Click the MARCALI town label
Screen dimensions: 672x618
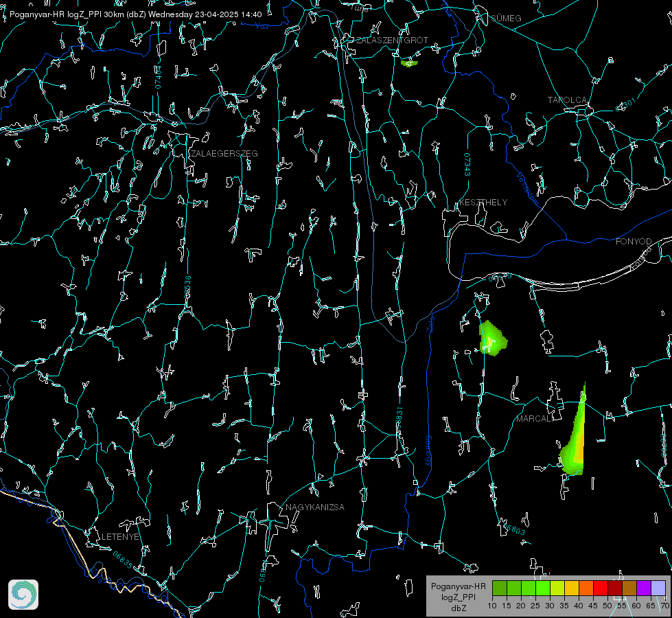tap(535, 419)
